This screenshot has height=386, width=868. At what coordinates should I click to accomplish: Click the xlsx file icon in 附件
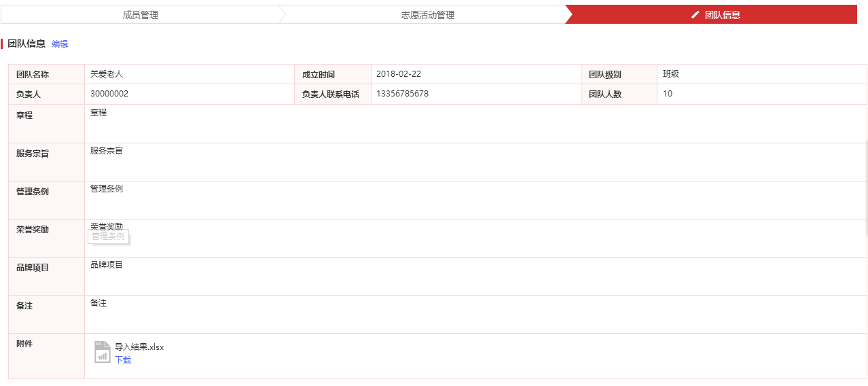click(x=103, y=352)
